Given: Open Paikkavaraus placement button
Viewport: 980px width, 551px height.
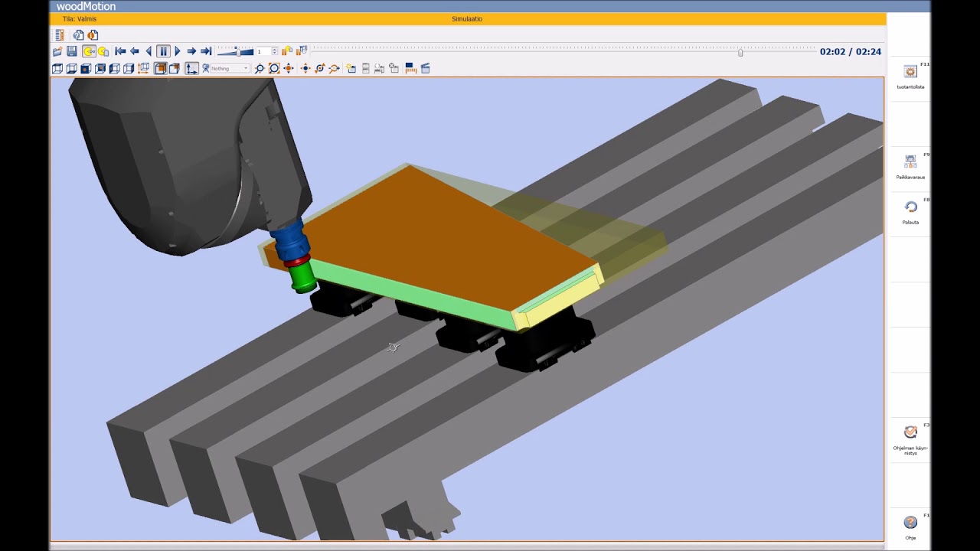Looking at the screenshot, I should (910, 167).
